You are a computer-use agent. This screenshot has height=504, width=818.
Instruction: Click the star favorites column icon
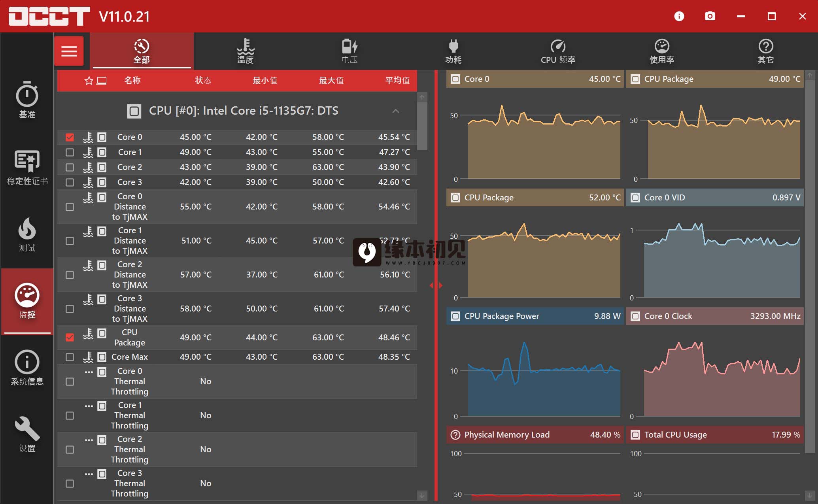(x=89, y=81)
